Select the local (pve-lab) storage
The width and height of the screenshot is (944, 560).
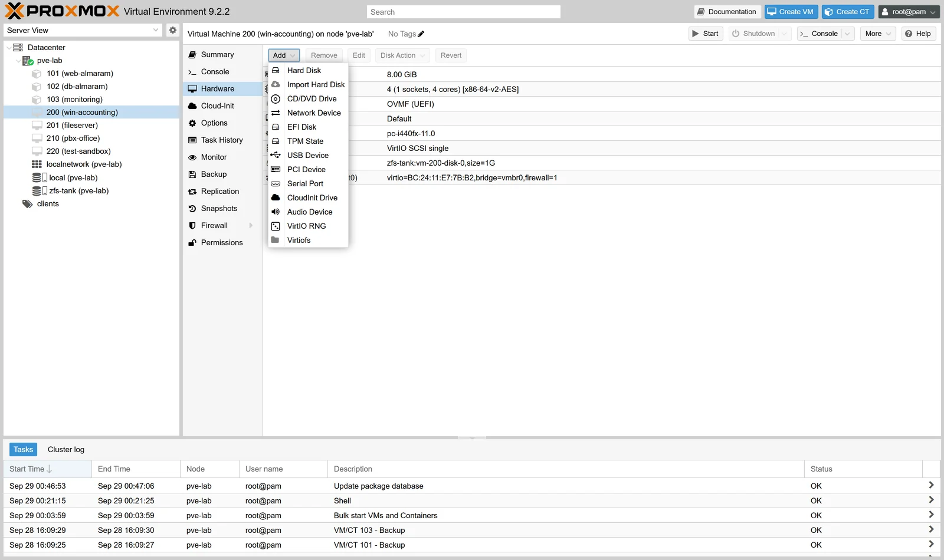point(91,178)
